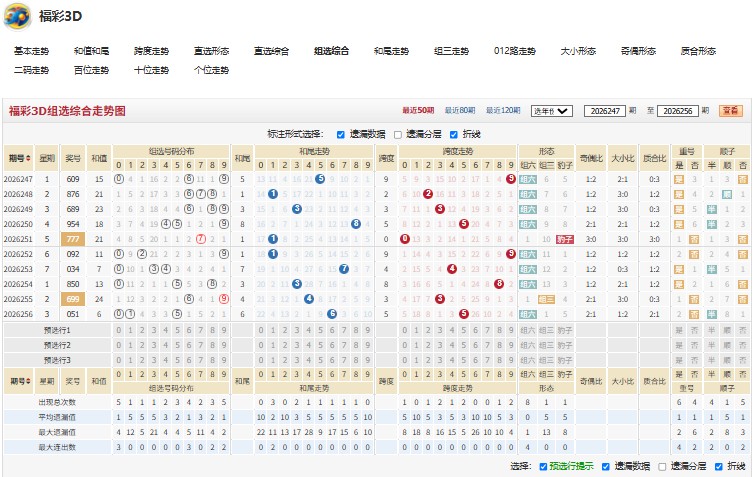
Task: Enable the bottom 遗漏分层 checkbox
Action: point(662,466)
